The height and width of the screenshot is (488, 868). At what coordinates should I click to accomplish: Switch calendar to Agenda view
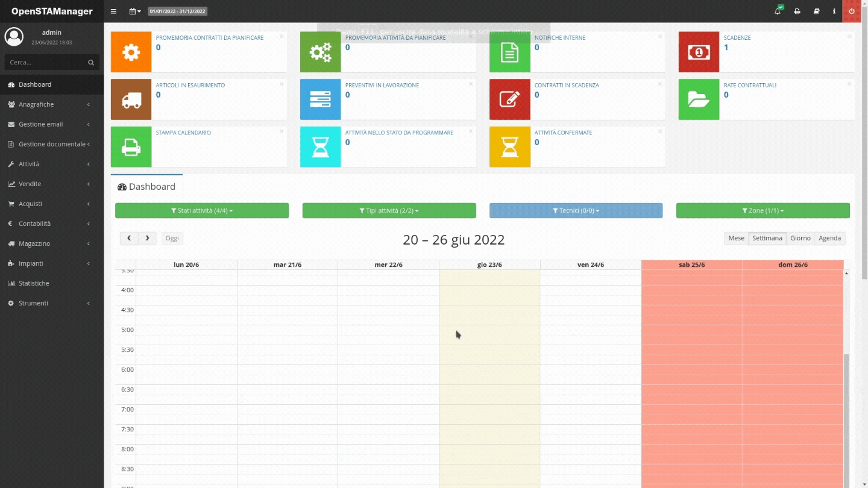tap(829, 239)
